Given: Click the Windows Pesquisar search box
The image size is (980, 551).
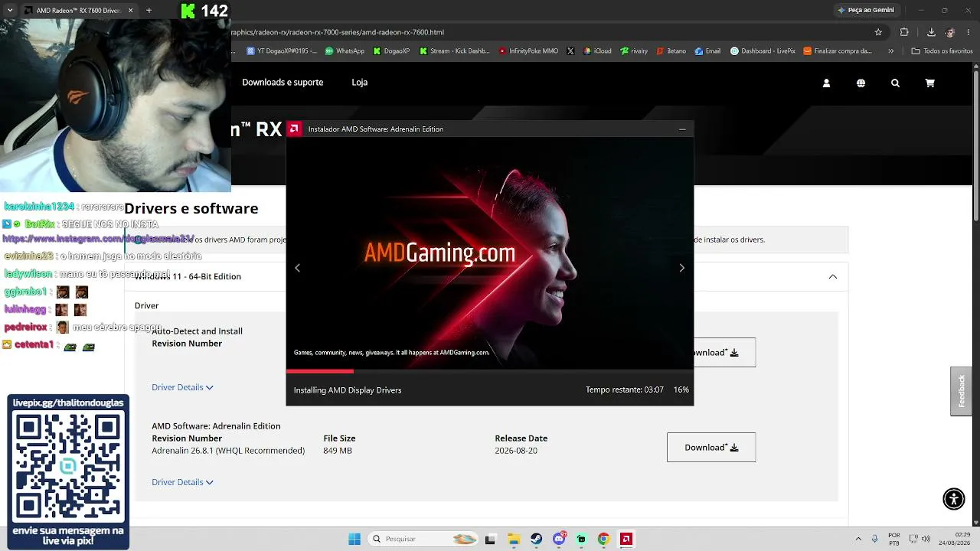Looking at the screenshot, I should pyautogui.click(x=423, y=539).
